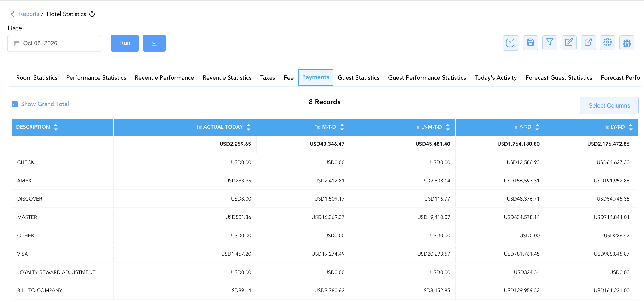This screenshot has height=302, width=644.
Task: Switch to Performance Statistics tab
Action: [x=96, y=77]
